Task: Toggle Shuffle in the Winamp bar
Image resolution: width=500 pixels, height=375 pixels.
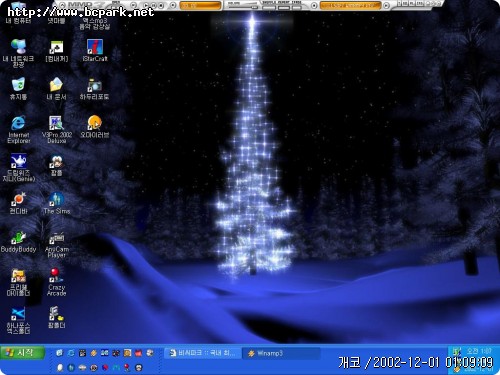Action: pos(269,7)
